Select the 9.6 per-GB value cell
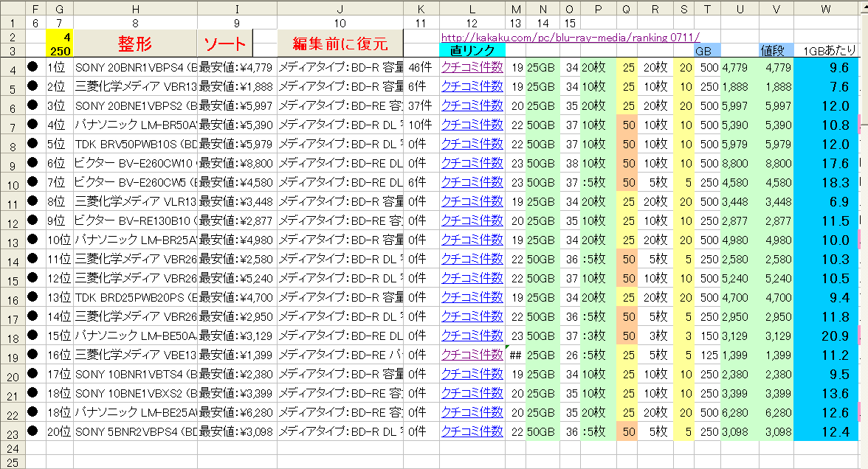The image size is (868, 469). (x=825, y=68)
